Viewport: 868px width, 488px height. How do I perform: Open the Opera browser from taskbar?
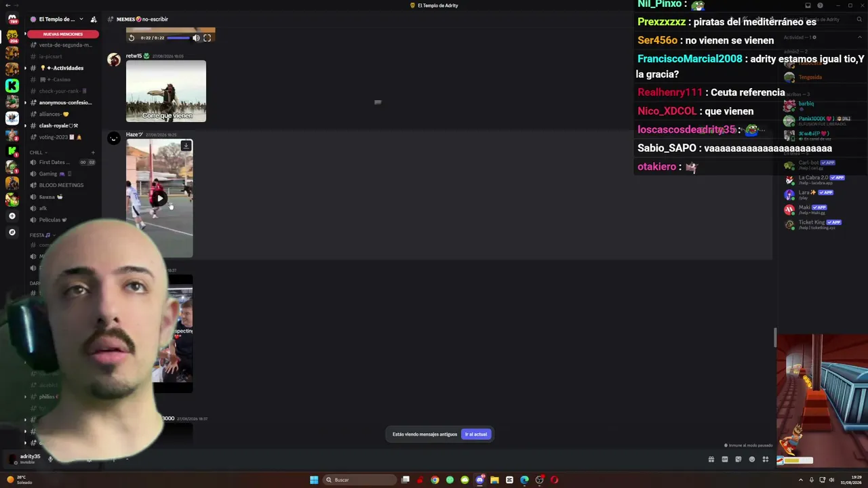coord(554,480)
